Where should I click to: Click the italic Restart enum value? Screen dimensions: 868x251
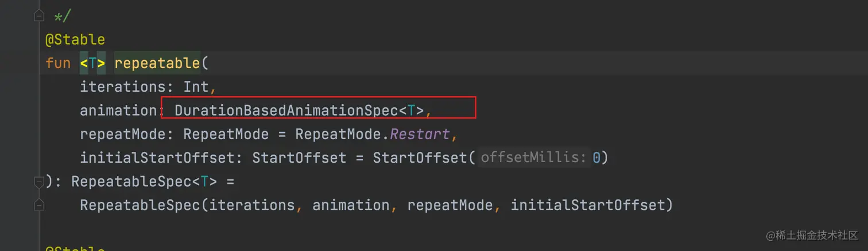point(420,134)
